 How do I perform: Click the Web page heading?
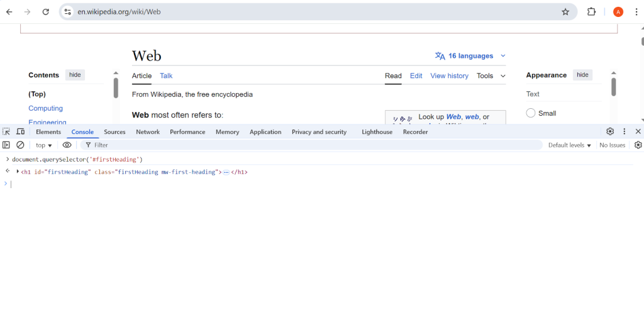147,56
